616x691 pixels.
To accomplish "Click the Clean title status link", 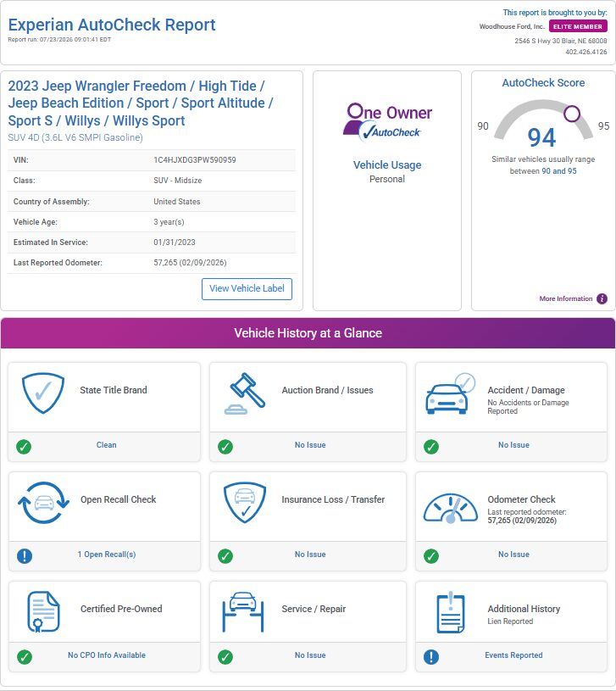I will click(107, 445).
